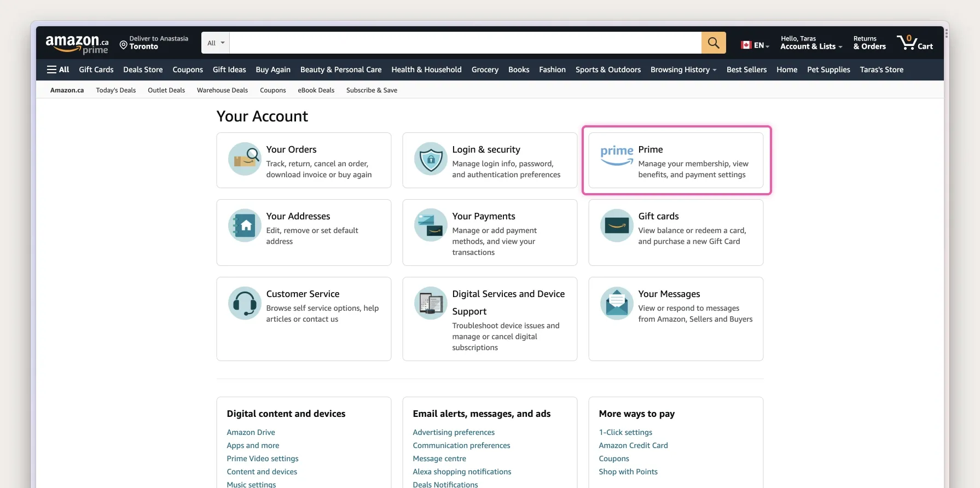Click the Gift cards icon
This screenshot has height=488, width=980.
[x=617, y=225]
